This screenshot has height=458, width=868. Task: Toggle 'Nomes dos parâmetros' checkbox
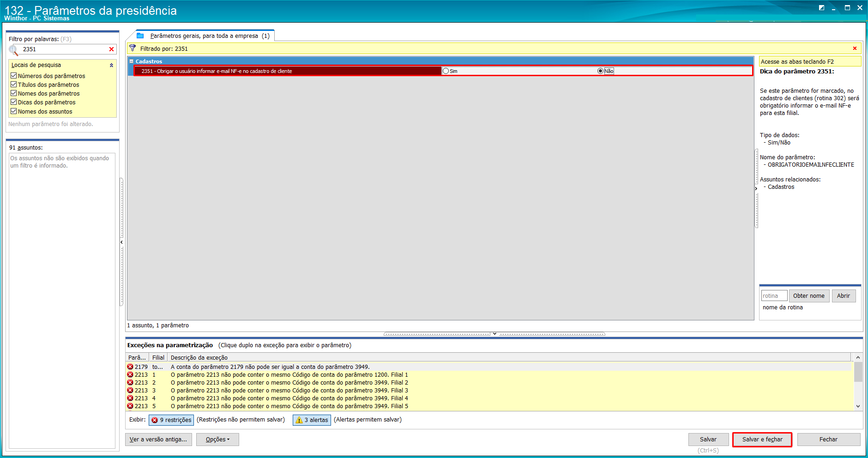pyautogui.click(x=14, y=93)
